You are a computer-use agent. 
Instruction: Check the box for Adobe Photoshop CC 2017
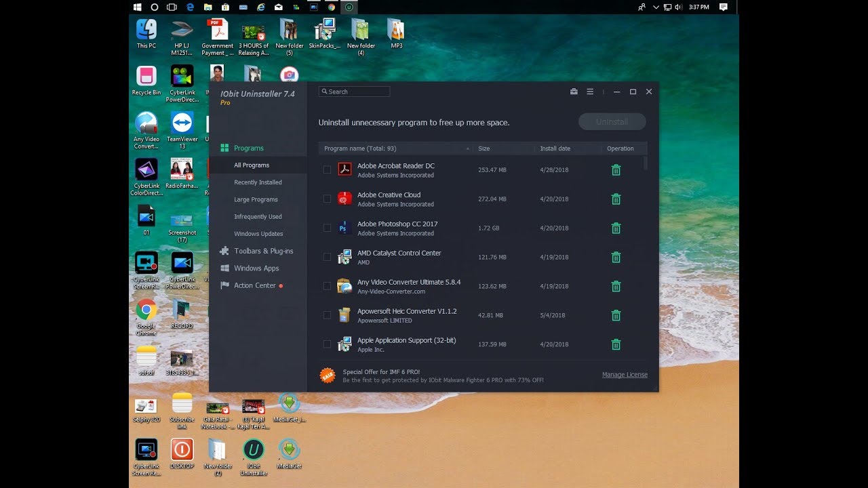point(327,228)
